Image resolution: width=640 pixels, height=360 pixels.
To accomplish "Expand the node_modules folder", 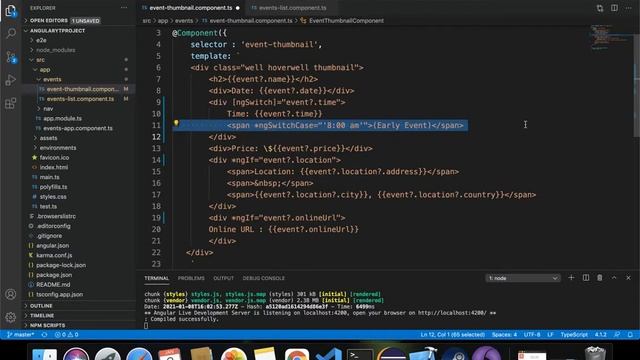I will 55,50.
